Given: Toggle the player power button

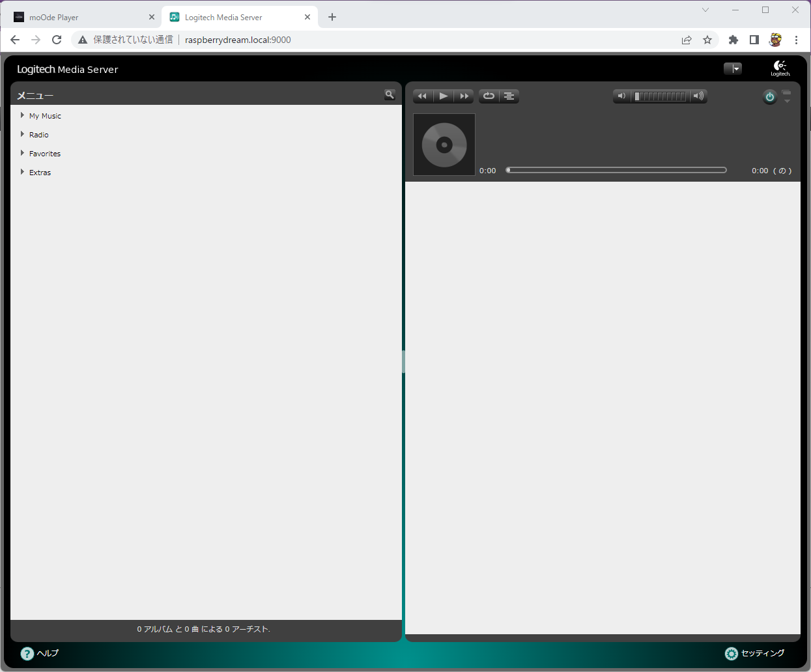Looking at the screenshot, I should [770, 97].
